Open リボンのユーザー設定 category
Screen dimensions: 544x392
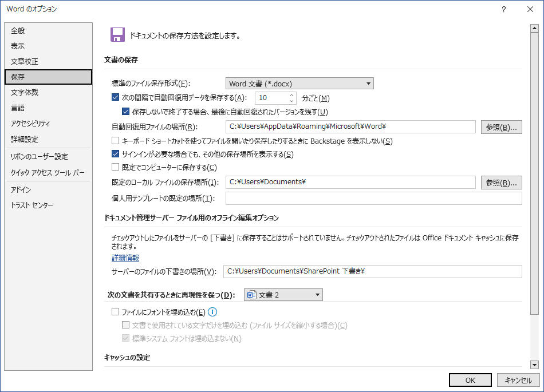coord(49,156)
